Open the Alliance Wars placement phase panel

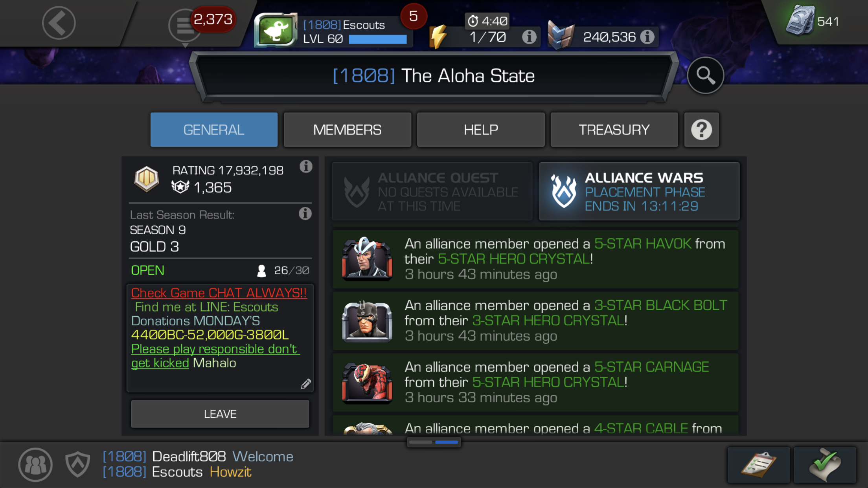point(639,191)
